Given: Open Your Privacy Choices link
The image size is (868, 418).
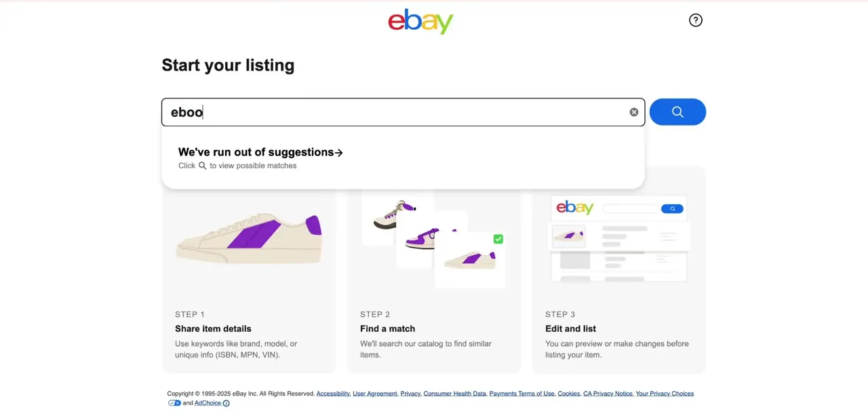Looking at the screenshot, I should [x=665, y=394].
